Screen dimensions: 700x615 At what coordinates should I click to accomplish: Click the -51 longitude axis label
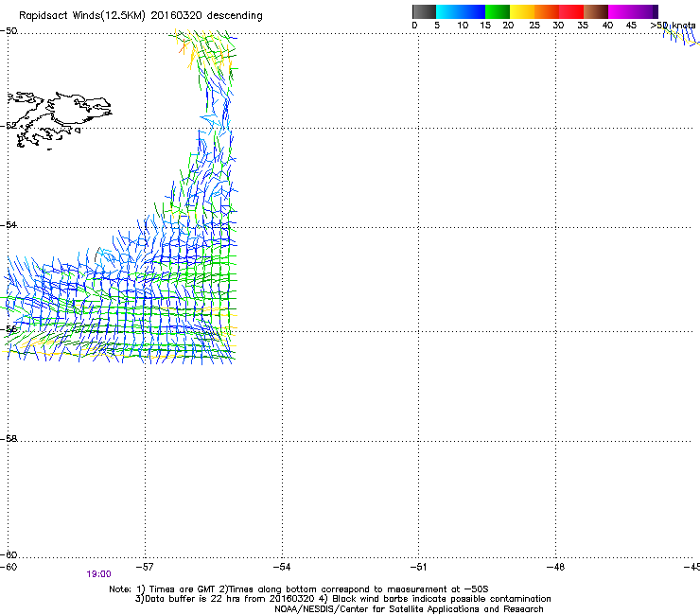418,567
